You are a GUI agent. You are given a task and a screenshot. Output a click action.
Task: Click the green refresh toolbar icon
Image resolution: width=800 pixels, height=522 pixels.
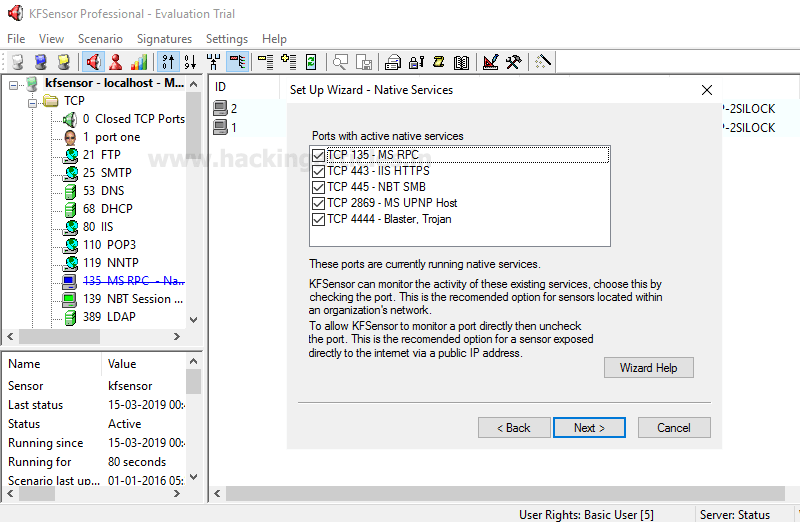(311, 62)
